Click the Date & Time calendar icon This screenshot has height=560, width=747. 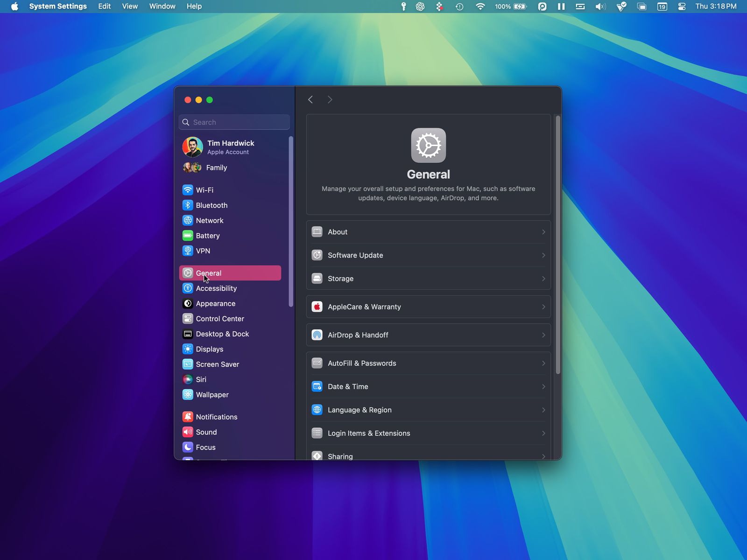317,386
